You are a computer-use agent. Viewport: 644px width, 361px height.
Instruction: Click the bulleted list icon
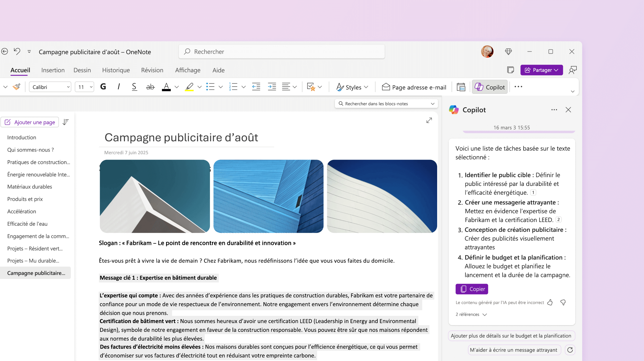coord(210,87)
